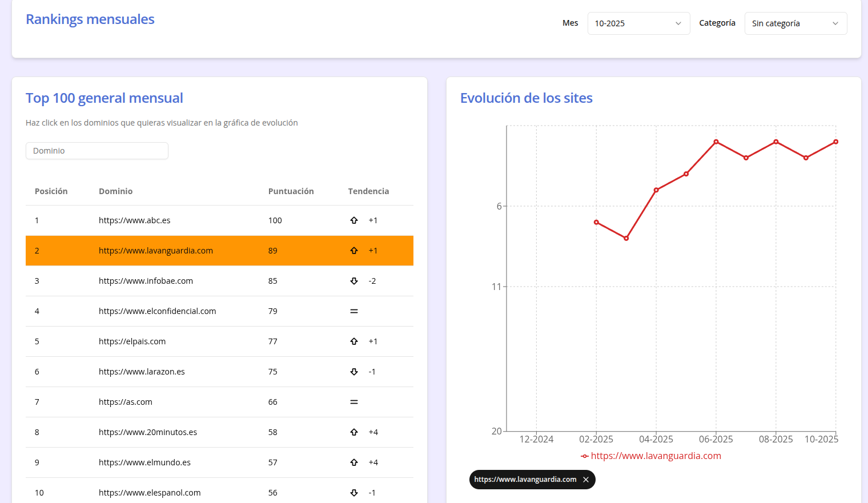Select the https://www.elmundo.es domain

point(144,462)
